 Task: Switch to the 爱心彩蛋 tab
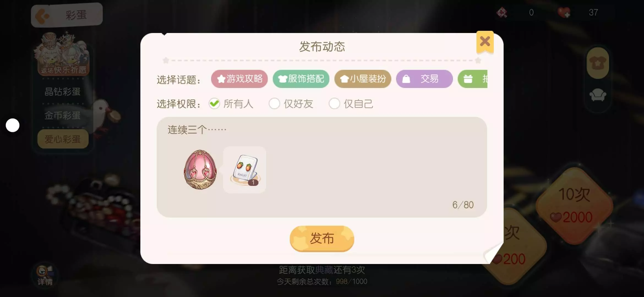[63, 139]
